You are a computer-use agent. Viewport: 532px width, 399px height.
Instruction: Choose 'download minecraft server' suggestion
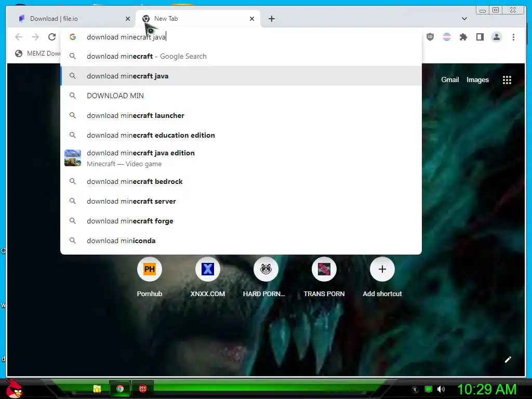point(241,201)
